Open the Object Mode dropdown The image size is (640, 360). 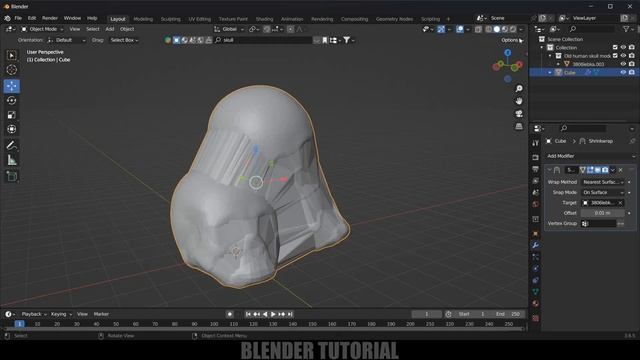click(42, 29)
